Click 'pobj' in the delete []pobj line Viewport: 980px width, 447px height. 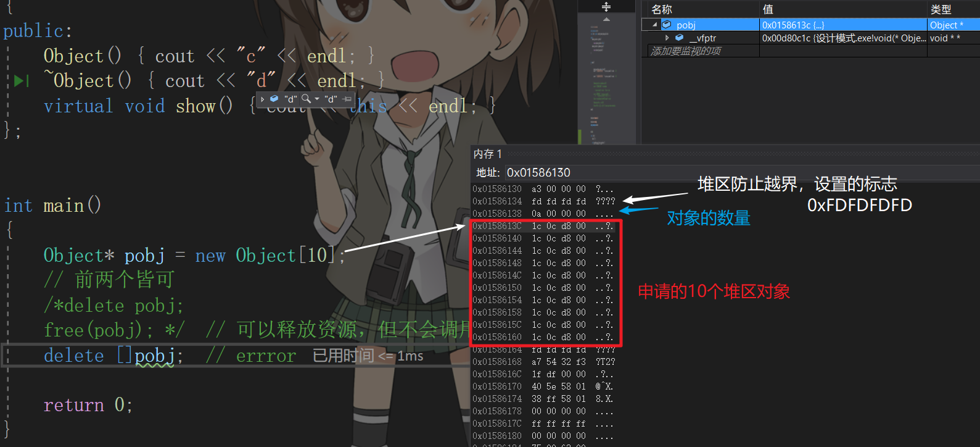[x=155, y=356]
